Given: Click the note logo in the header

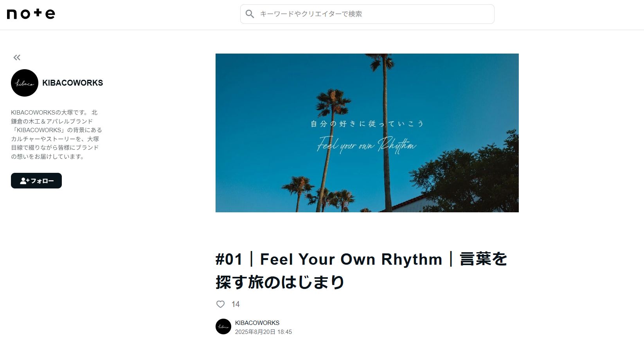Looking at the screenshot, I should point(31,14).
